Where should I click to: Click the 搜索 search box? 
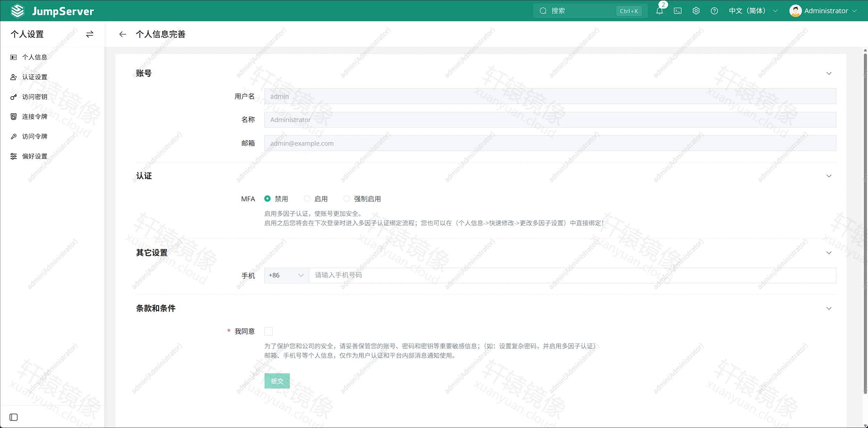(x=590, y=11)
